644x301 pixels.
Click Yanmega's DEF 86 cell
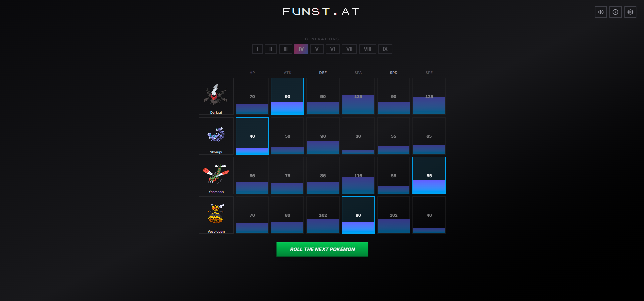click(x=323, y=175)
